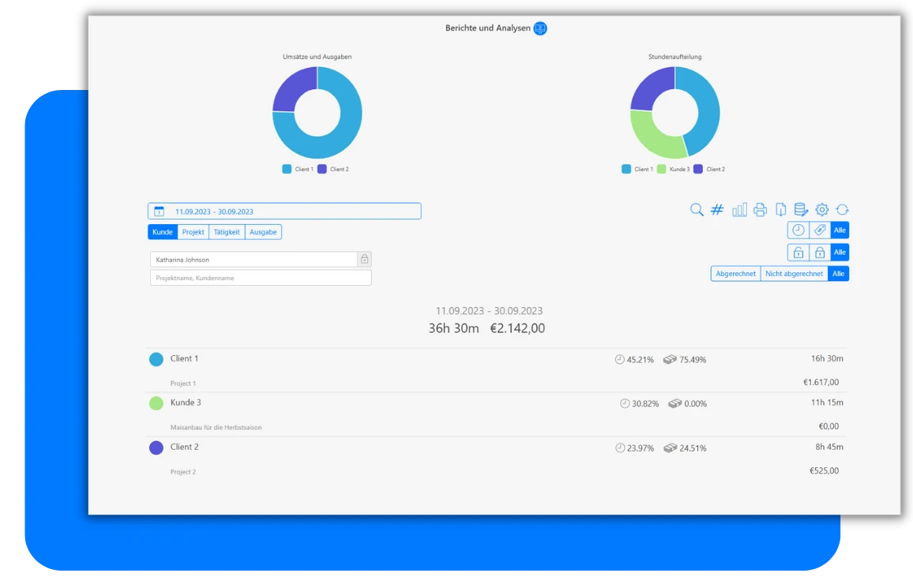Click the green Kunde 3 color dot in the list

click(x=156, y=403)
